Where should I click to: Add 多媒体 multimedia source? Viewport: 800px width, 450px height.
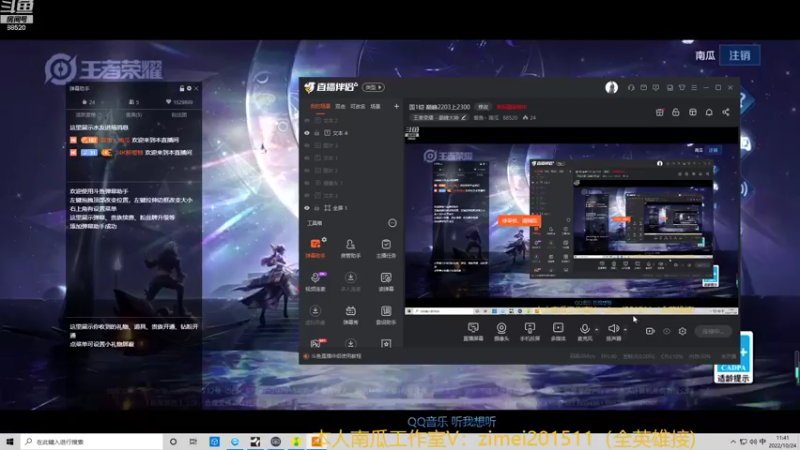558,332
